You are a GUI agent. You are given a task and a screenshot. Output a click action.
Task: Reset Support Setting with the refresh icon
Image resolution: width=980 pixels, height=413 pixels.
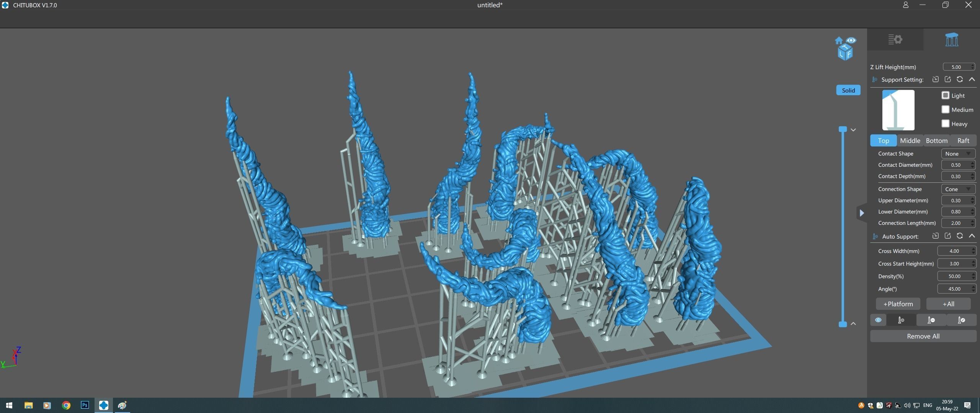[x=960, y=79]
